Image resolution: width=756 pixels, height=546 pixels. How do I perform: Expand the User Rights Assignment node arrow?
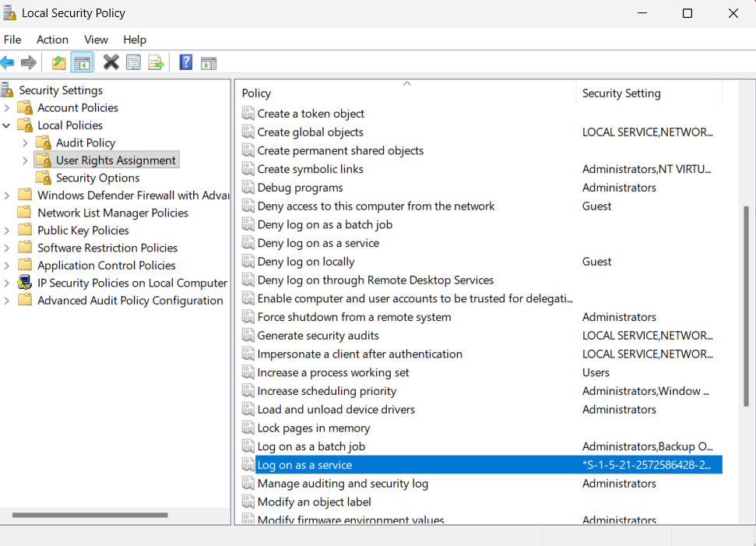point(25,160)
